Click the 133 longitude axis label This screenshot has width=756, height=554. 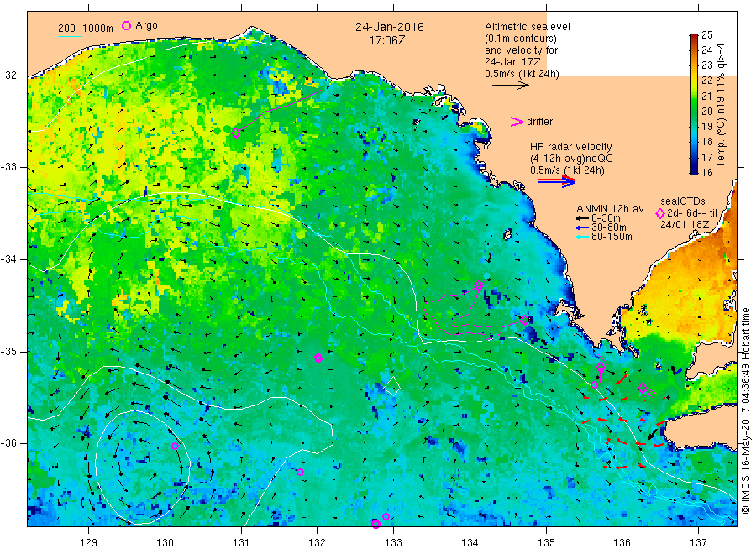tap(393, 543)
